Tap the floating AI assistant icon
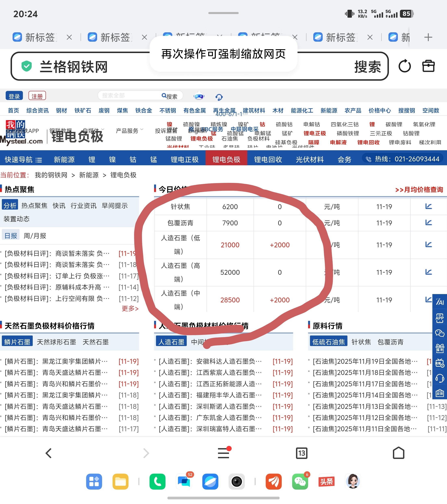 coord(440,302)
